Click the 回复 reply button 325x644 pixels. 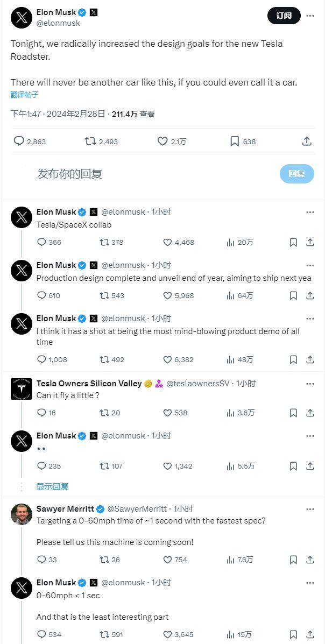click(296, 173)
